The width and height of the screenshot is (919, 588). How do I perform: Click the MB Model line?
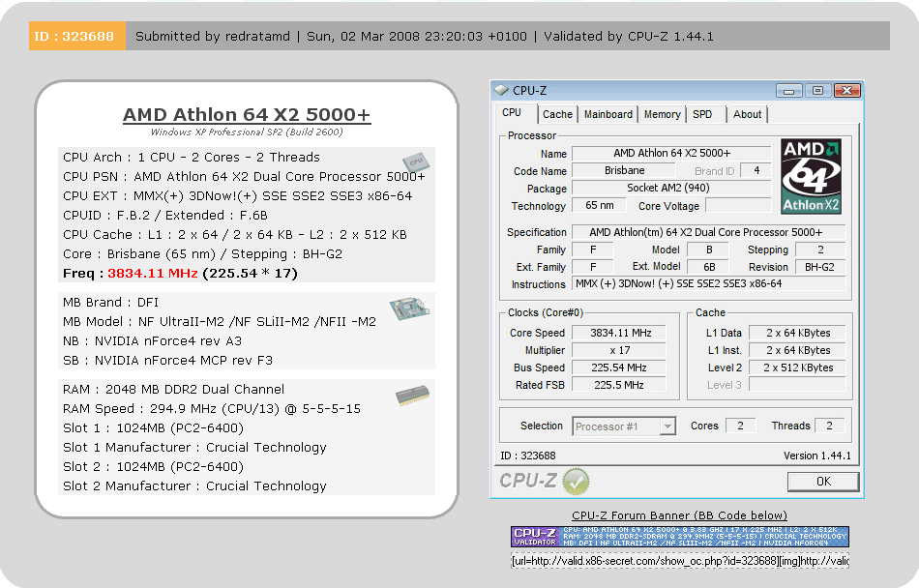(220, 322)
